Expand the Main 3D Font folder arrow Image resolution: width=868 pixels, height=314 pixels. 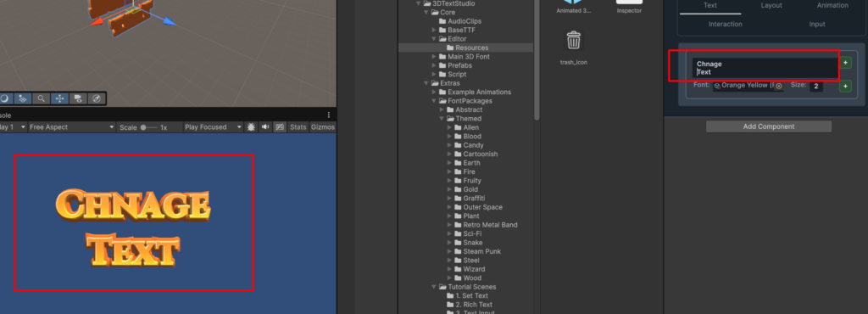pyautogui.click(x=435, y=57)
